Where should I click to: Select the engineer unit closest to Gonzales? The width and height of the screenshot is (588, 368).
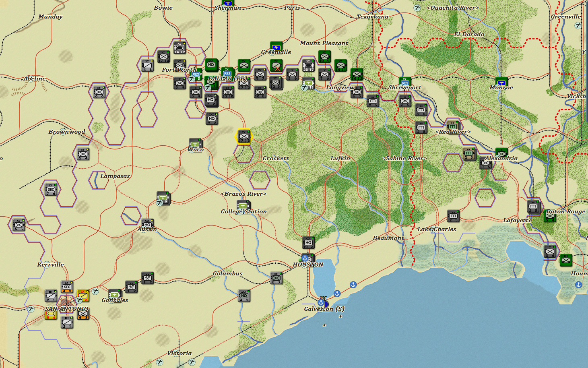131,287
